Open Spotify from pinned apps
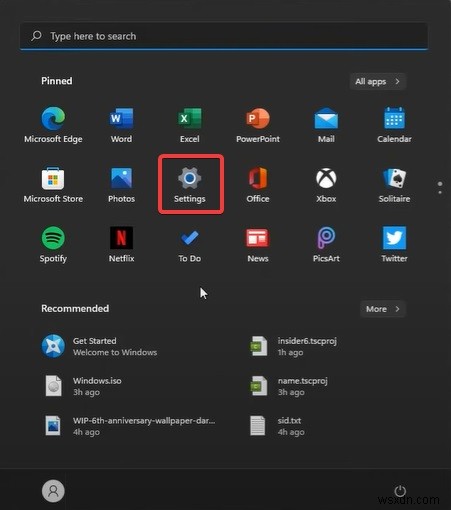The image size is (451, 510). point(53,245)
